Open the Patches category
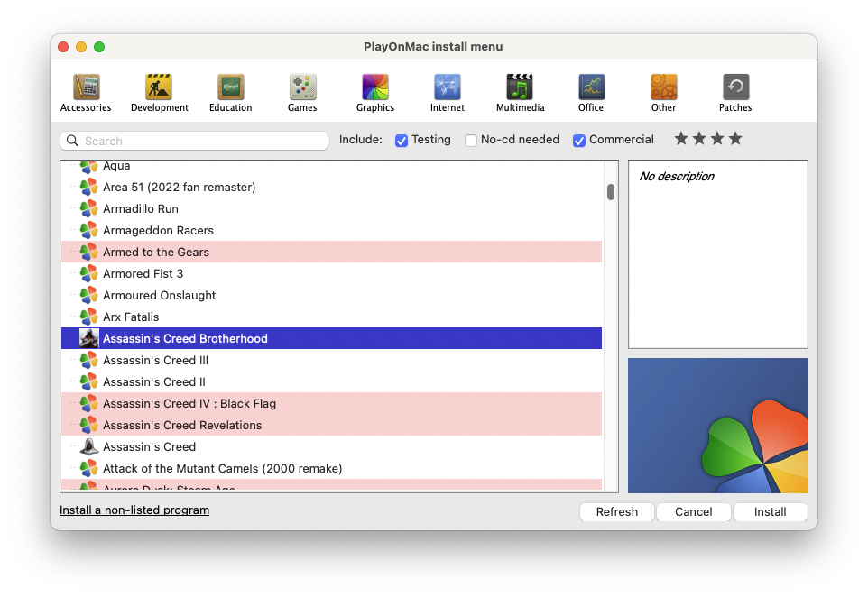This screenshot has width=868, height=597. (x=735, y=93)
